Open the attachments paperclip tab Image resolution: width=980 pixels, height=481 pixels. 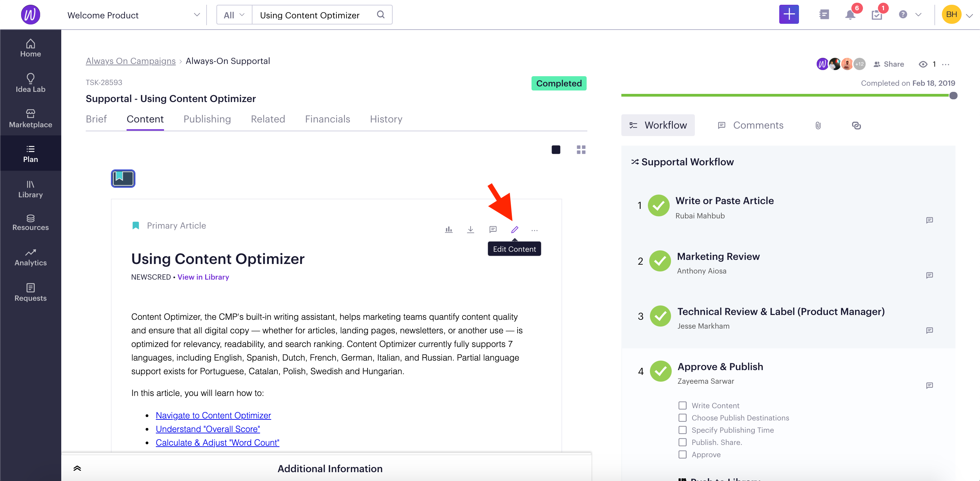tap(818, 125)
